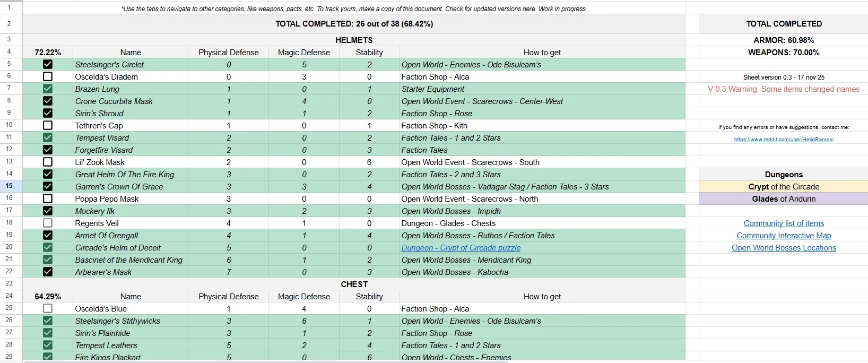The height and width of the screenshot is (363, 868).
Task: Mark Lil' Zook Mask as collected
Action: 48,162
